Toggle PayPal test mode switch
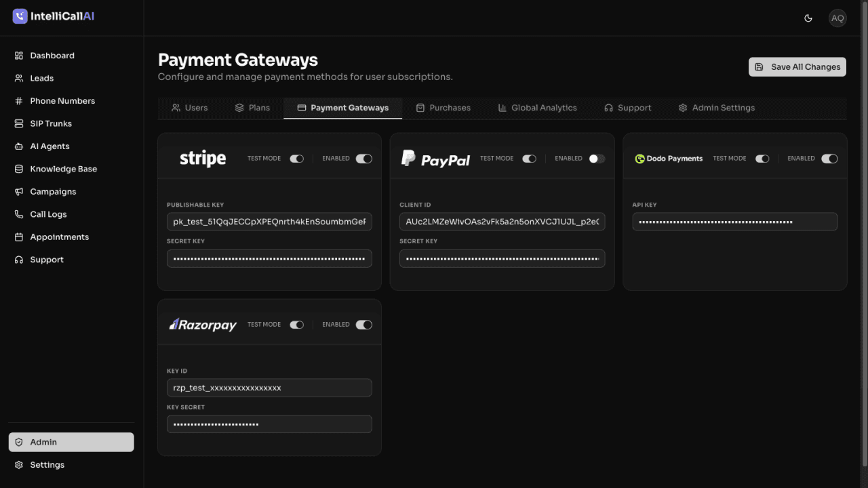Screen dimensions: 868x488 click(x=530, y=159)
